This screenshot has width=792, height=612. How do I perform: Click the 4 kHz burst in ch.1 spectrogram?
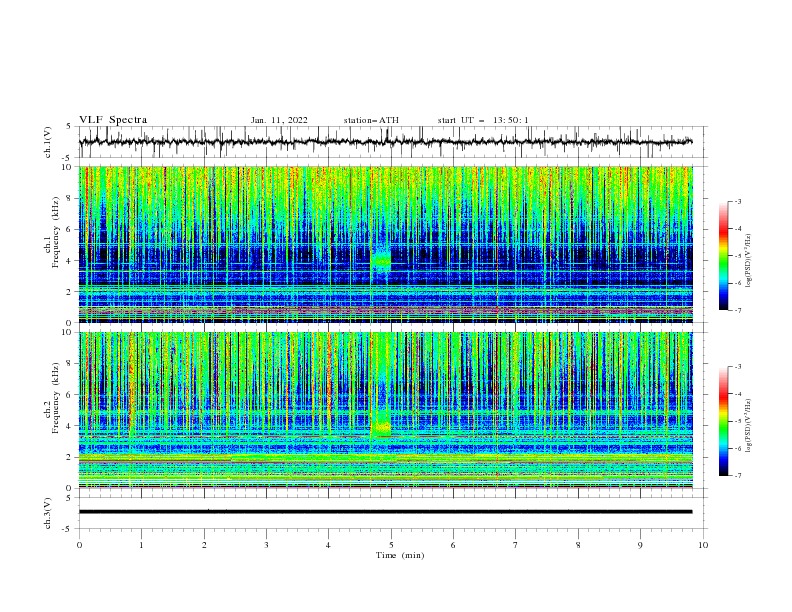381,260
